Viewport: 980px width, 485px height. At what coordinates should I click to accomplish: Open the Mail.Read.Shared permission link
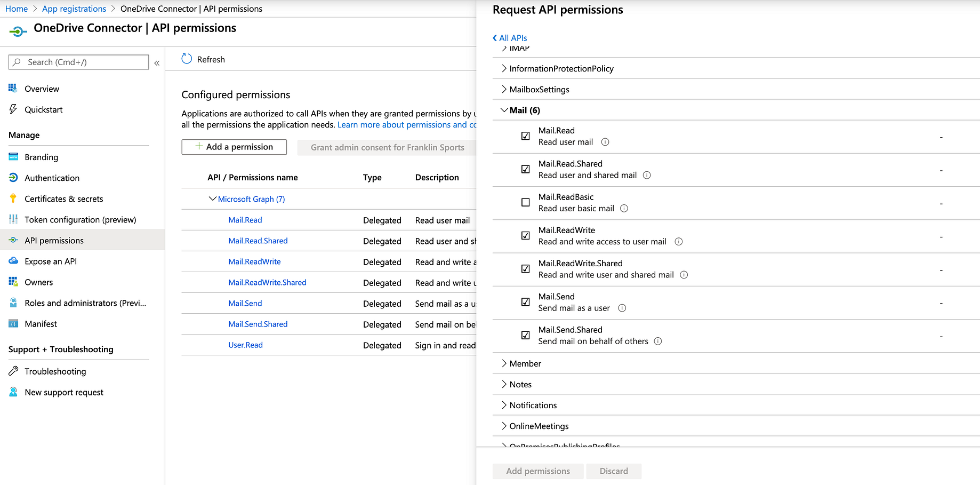pyautogui.click(x=258, y=241)
